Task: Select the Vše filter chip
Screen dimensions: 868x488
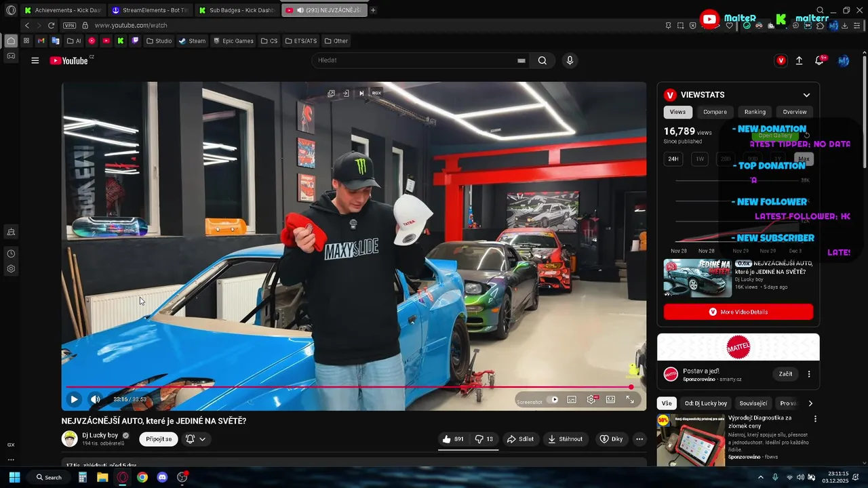Action: (x=667, y=403)
